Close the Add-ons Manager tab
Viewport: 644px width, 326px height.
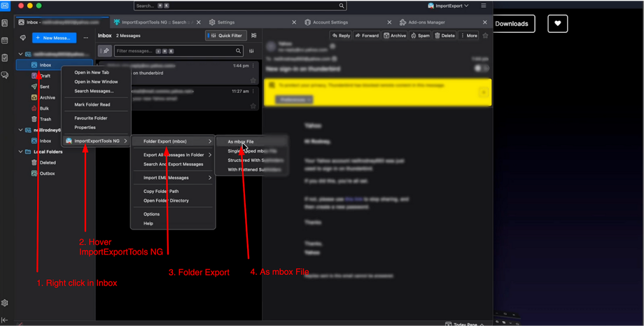click(485, 22)
